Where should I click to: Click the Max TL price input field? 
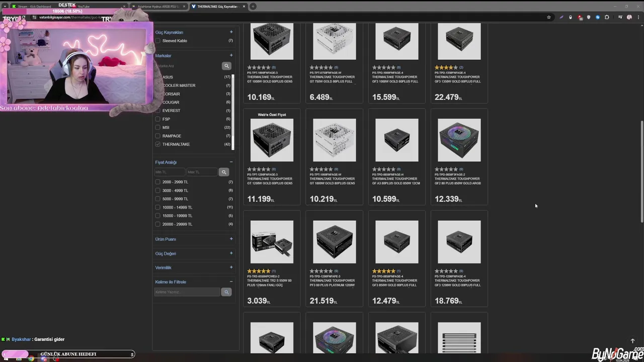tap(202, 172)
